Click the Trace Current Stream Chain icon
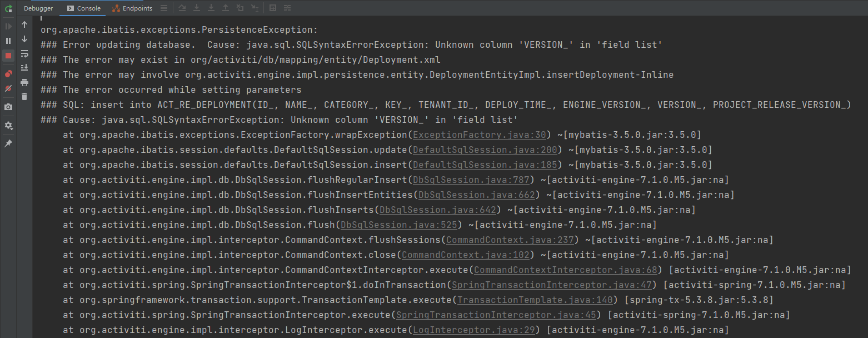Image resolution: width=868 pixels, height=338 pixels. (287, 8)
